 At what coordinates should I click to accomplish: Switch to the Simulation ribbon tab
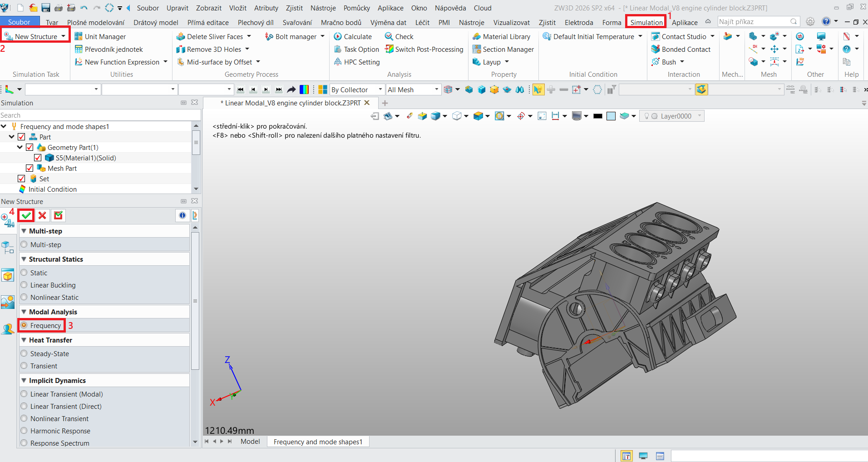point(646,22)
